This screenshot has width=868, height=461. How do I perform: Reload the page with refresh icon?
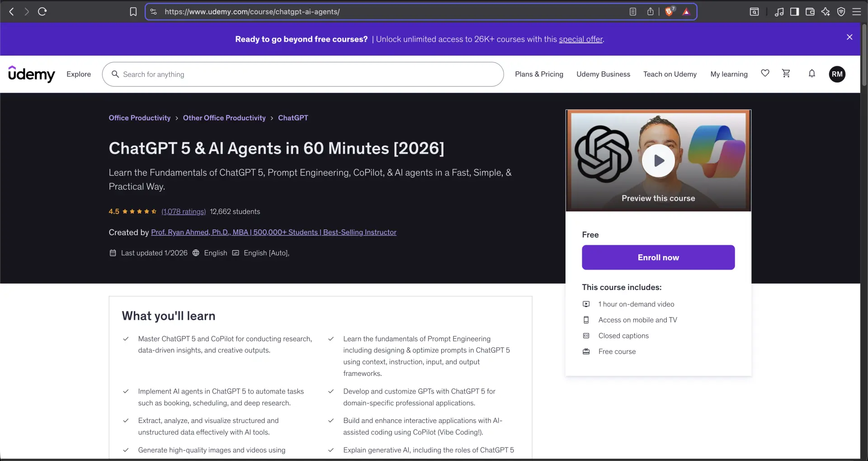[x=42, y=12]
